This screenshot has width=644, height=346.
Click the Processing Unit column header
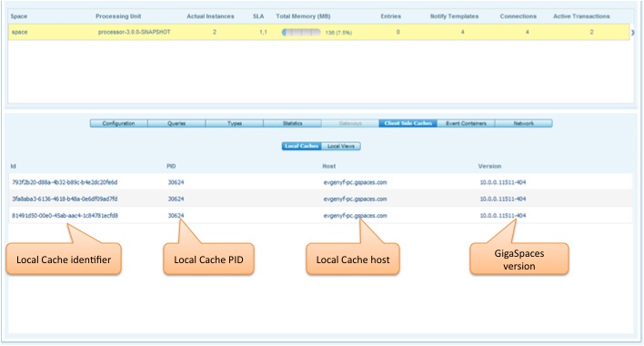click(x=118, y=16)
